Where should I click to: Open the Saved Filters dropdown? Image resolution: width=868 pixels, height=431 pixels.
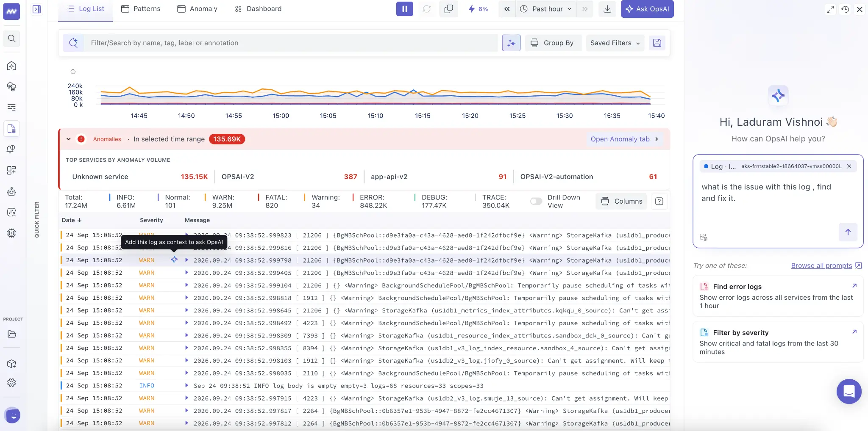615,43
